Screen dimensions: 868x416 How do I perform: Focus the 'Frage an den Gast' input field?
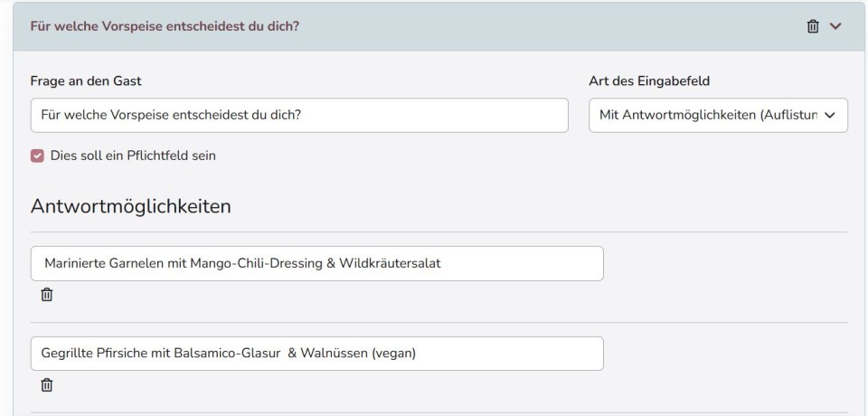[298, 116]
